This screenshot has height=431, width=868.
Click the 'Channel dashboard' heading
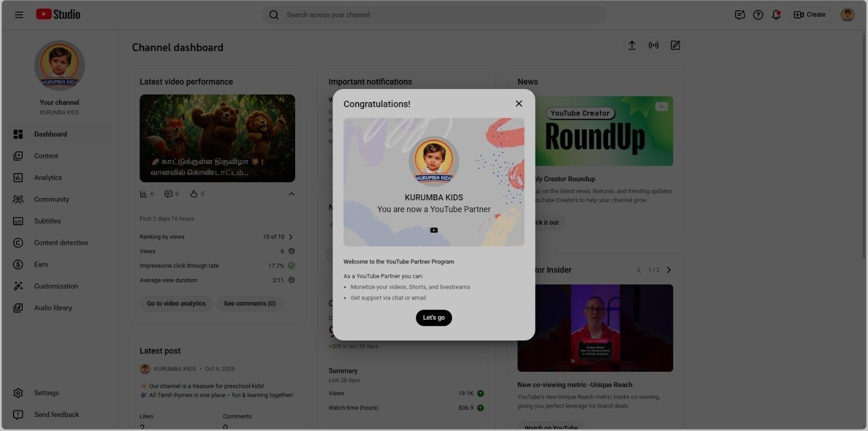178,48
